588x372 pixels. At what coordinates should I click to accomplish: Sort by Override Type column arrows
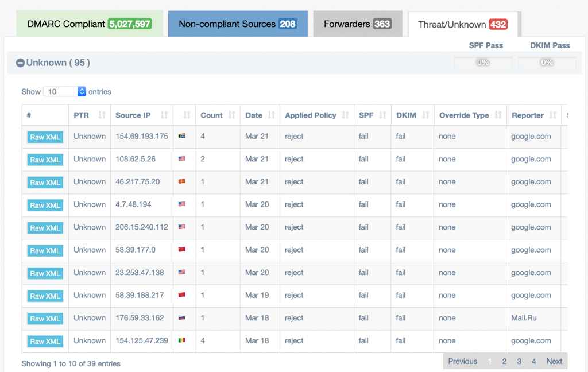click(497, 115)
